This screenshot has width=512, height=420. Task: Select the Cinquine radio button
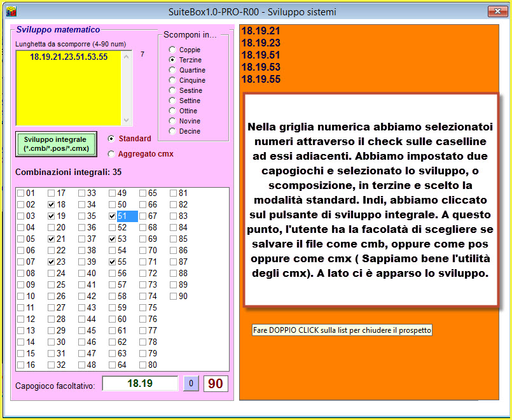172,80
